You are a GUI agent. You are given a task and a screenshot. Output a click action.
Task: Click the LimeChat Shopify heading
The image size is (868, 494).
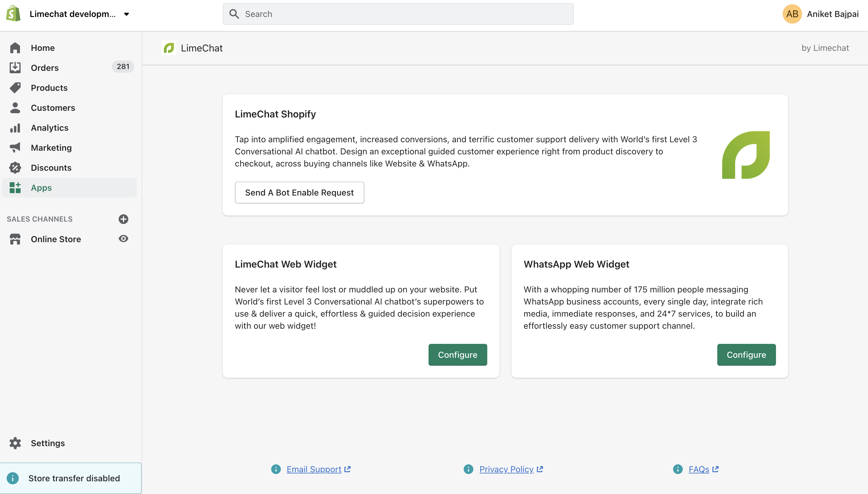(x=275, y=114)
